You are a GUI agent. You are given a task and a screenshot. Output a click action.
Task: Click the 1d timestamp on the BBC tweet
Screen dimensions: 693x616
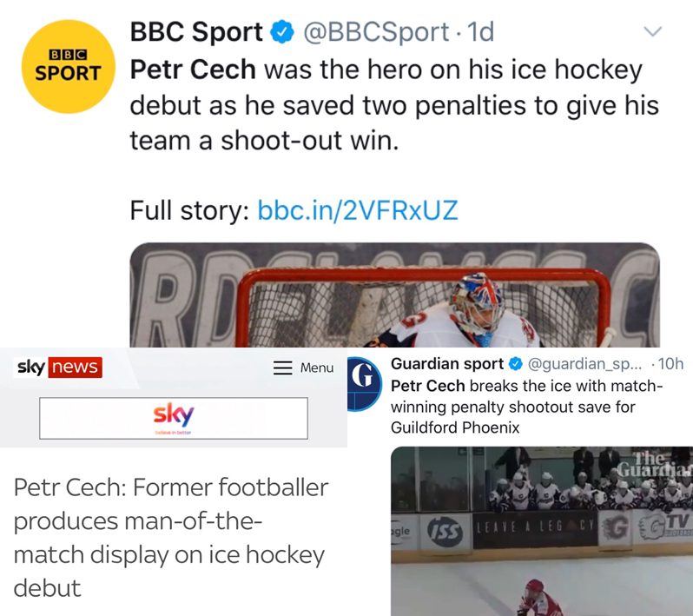coord(480,33)
